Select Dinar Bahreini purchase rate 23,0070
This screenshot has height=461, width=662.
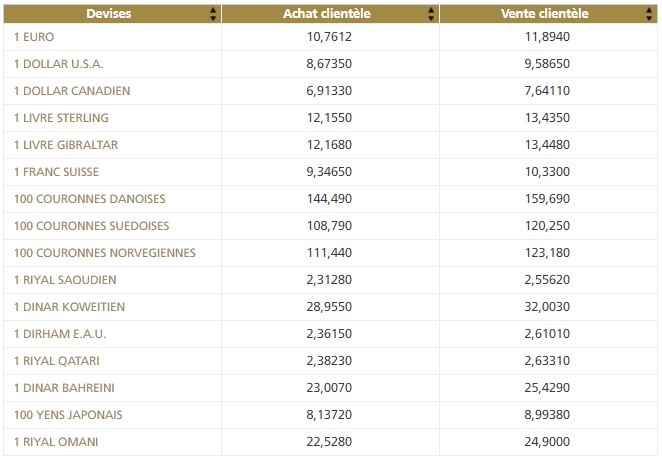[x=329, y=388]
